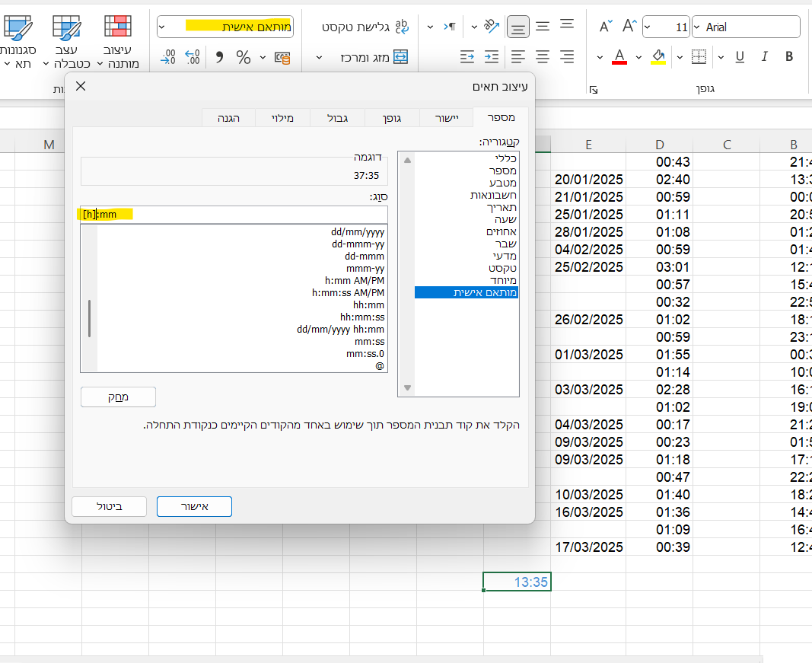Image resolution: width=812 pixels, height=663 pixels.
Task: Switch to the יישור (Alignment) tab
Action: coord(446,117)
